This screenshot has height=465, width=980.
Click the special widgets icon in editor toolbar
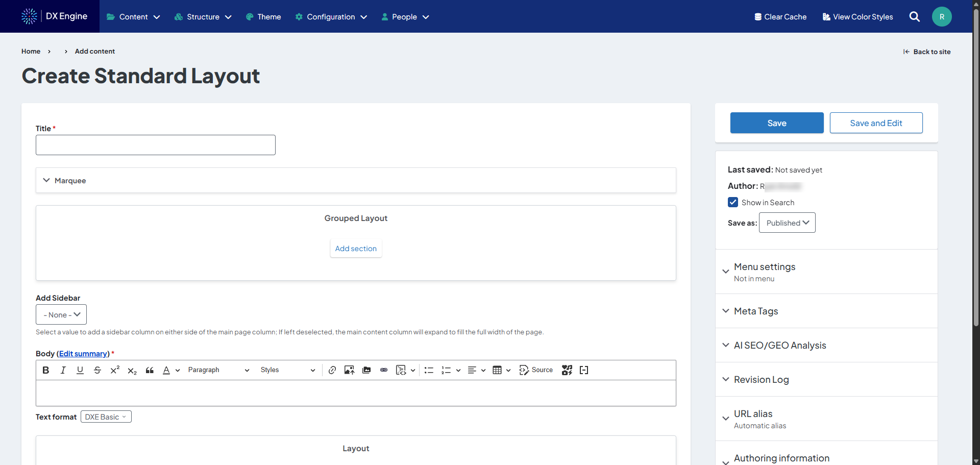[567, 370]
